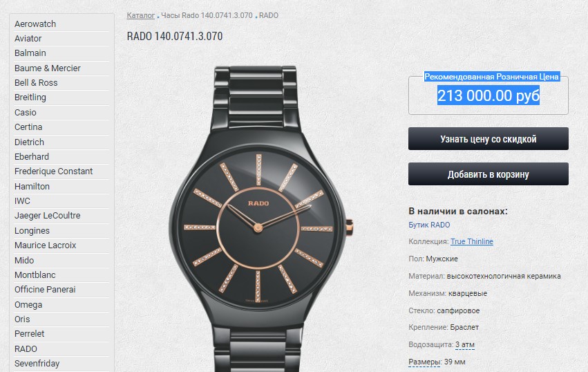Viewport: 588px width, 372px height.
Task: Add the watch via Добавить в корзину
Action: pos(489,174)
